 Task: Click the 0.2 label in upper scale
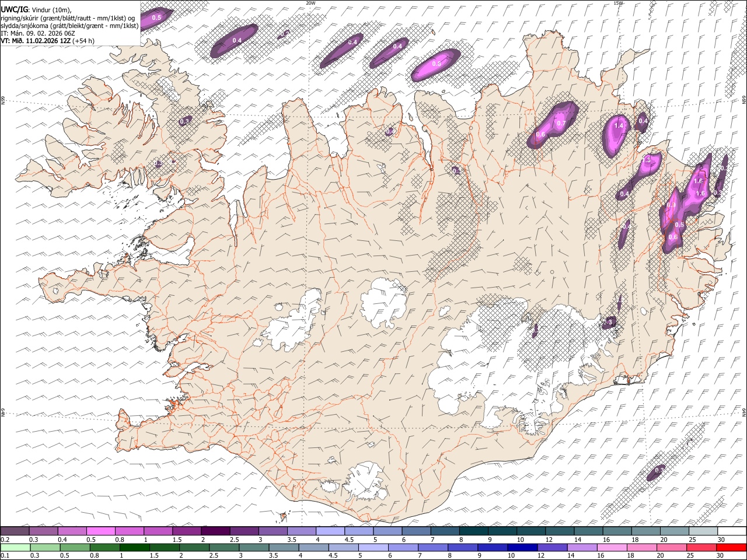coord(4,540)
